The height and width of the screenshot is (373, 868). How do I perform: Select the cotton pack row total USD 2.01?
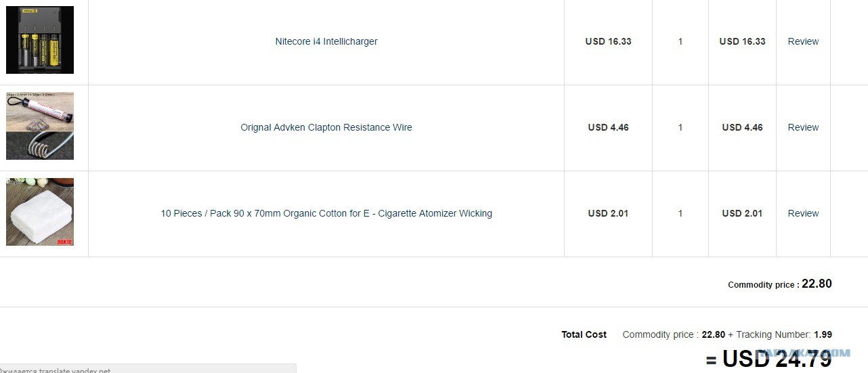[x=742, y=213]
